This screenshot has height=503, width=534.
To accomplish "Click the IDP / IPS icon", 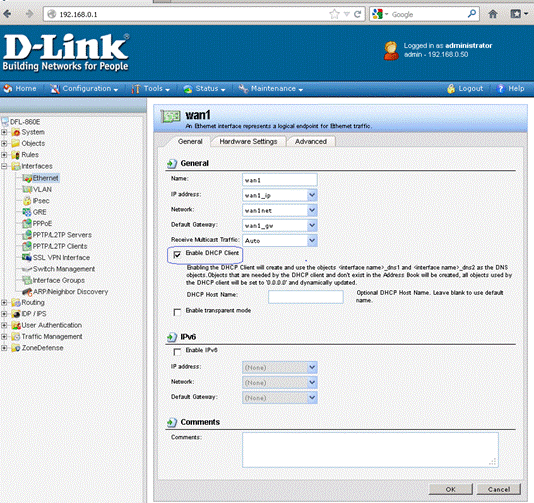I will (16, 314).
